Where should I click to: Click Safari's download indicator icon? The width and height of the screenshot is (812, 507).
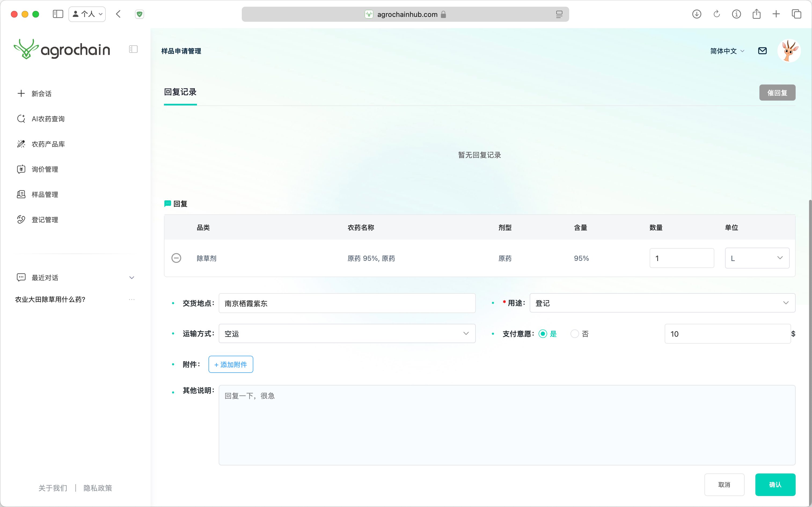point(696,14)
